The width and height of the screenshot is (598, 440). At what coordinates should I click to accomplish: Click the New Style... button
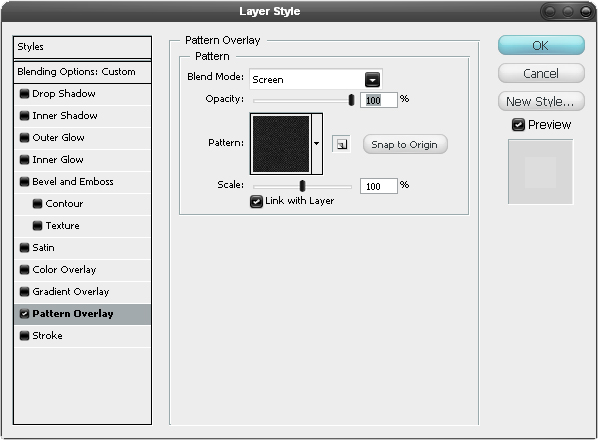coord(541,101)
